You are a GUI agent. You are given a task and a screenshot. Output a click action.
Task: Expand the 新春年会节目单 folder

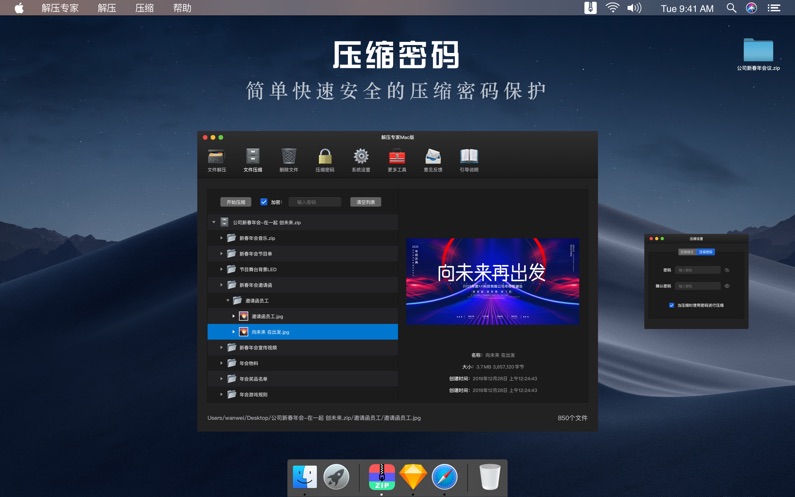[x=222, y=254]
